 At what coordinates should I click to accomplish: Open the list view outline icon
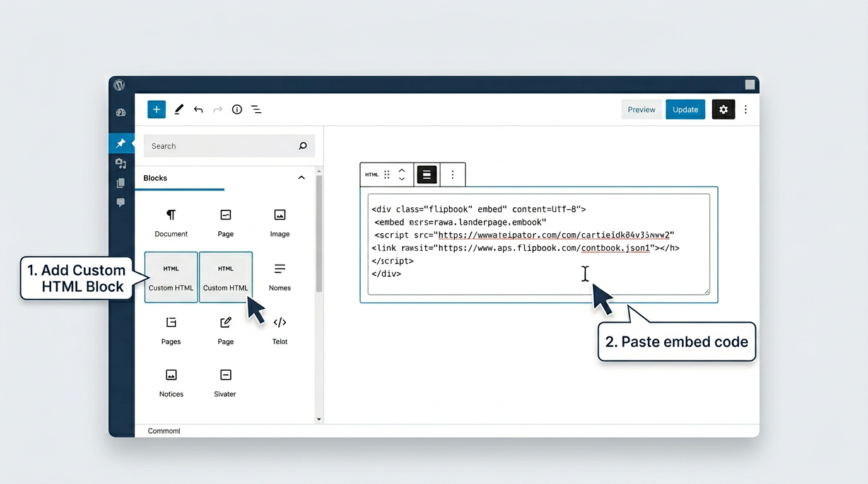[256, 109]
